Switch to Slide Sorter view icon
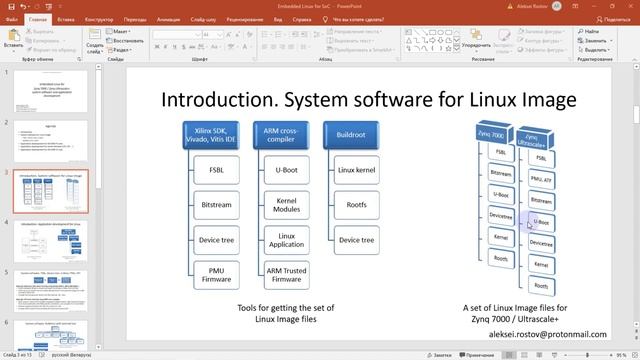This screenshot has height=360, width=640. [x=524, y=355]
